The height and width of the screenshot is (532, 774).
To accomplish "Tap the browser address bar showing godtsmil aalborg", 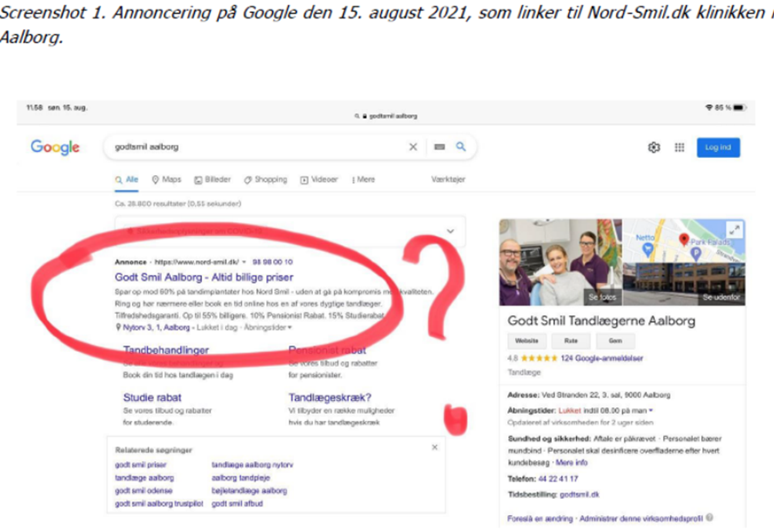I will 386,116.
